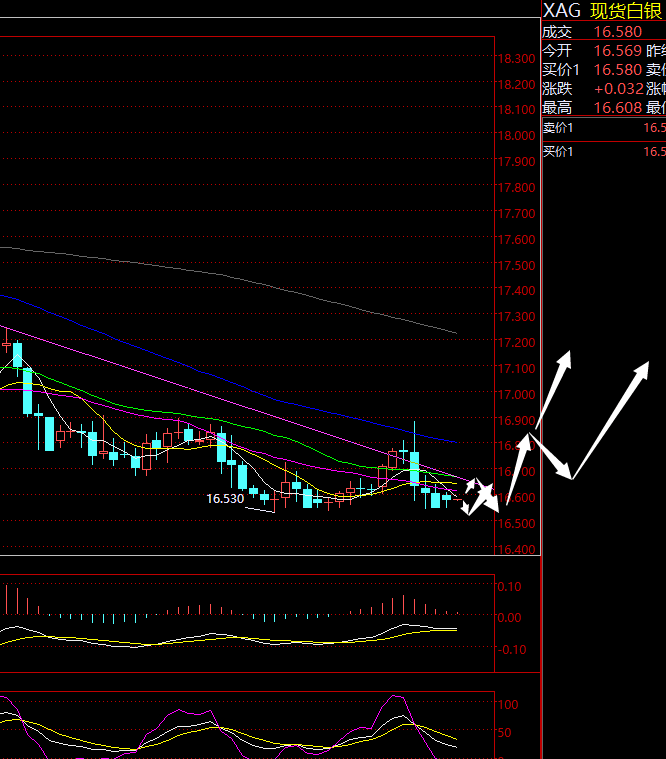Click the 0.00 MACD axis label
The height and width of the screenshot is (759, 666).
coord(509,618)
